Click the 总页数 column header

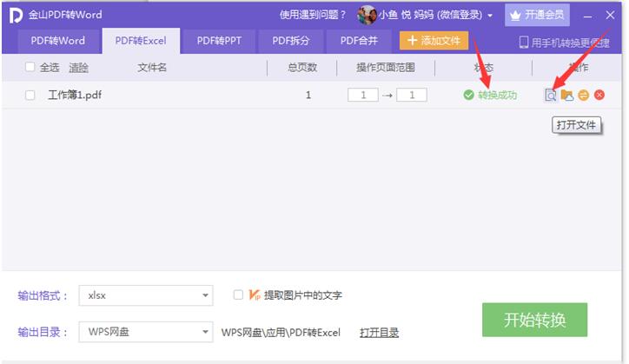tap(302, 68)
